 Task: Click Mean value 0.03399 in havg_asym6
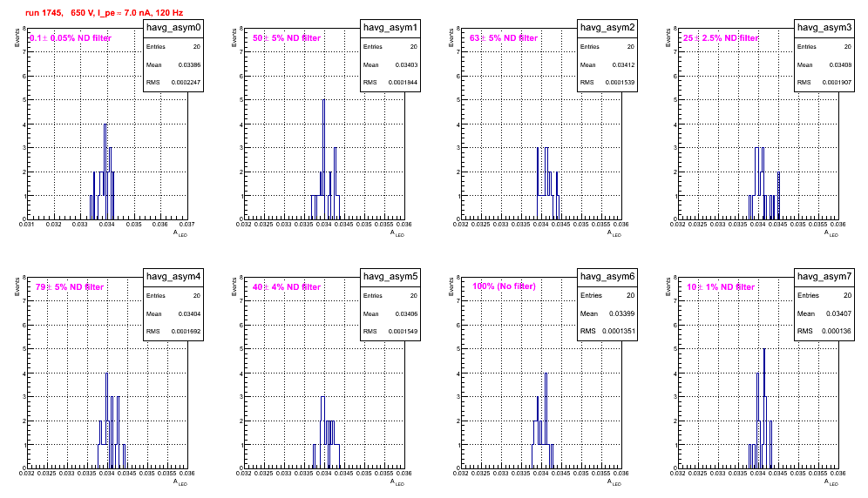point(621,313)
